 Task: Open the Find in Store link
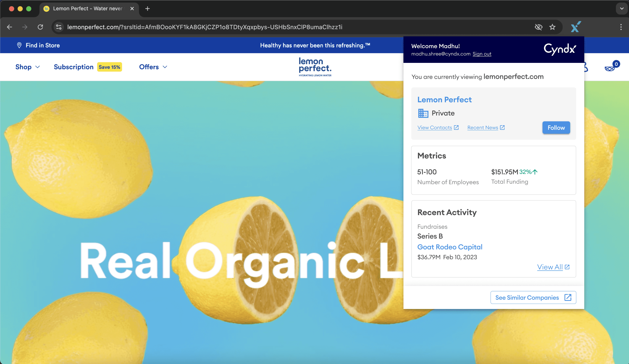[43, 45]
